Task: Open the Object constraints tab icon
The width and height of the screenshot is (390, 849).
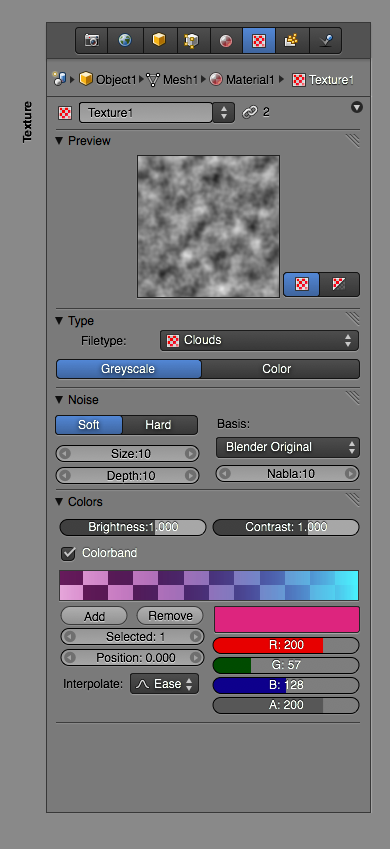Action: coord(193,41)
